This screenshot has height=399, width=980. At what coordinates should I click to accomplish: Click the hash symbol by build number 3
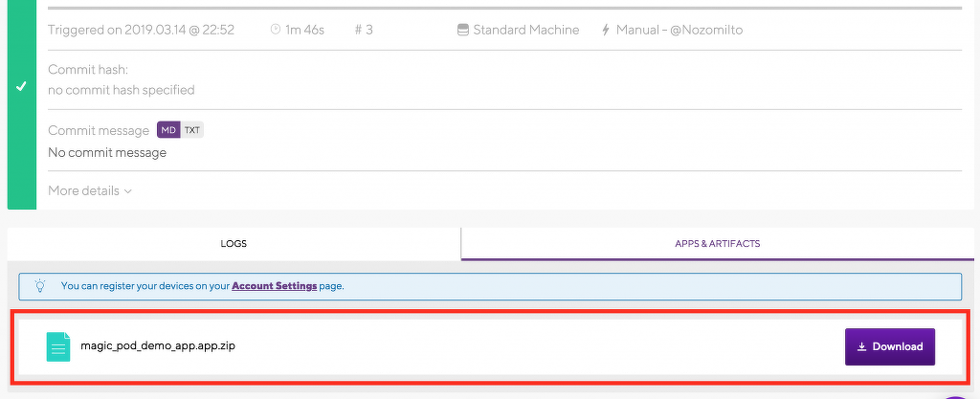point(359,30)
